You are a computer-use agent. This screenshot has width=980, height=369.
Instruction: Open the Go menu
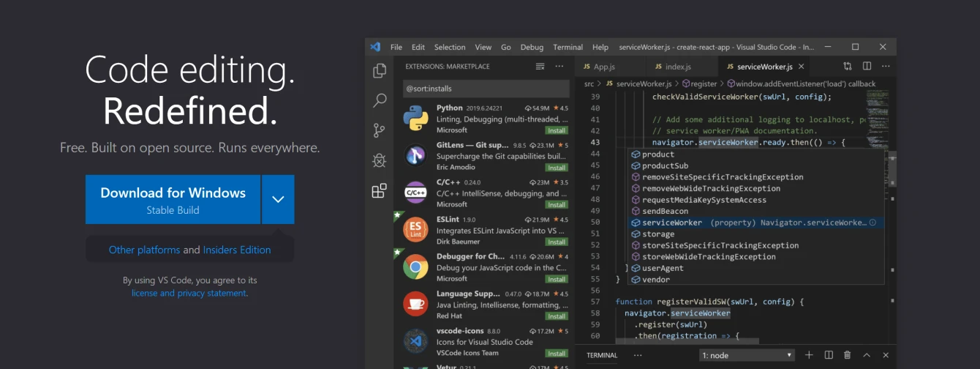506,47
